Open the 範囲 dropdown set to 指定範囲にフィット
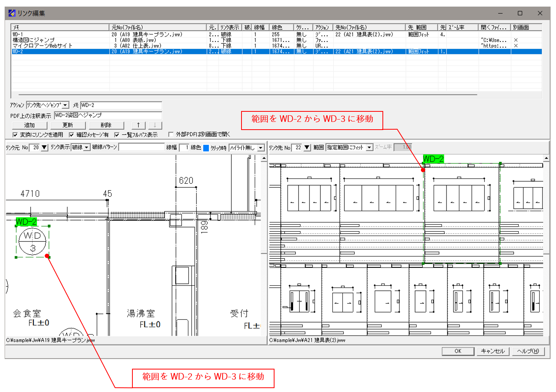The width and height of the screenshot is (556, 392). [x=369, y=147]
